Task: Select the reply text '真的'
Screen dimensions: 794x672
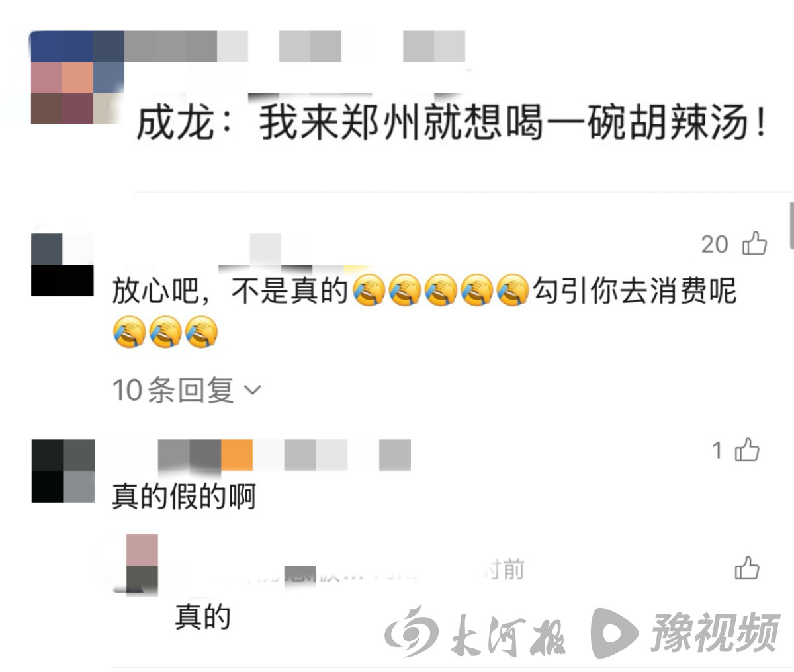Action: coord(202,616)
